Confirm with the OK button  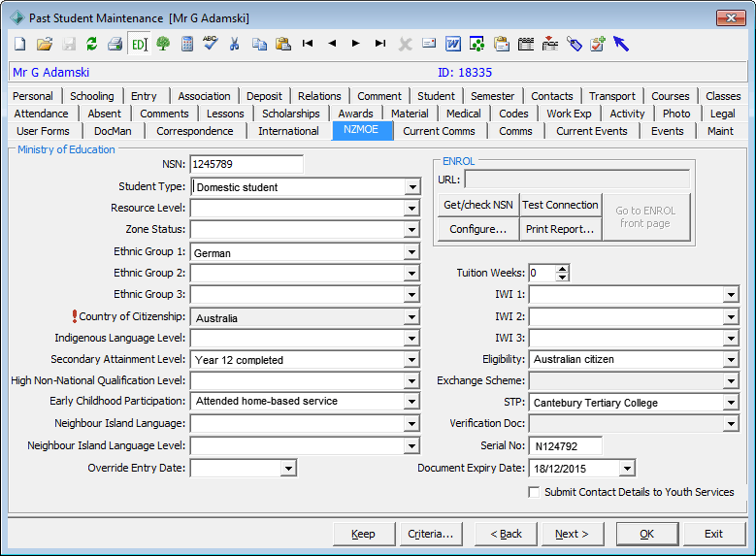[x=647, y=534]
